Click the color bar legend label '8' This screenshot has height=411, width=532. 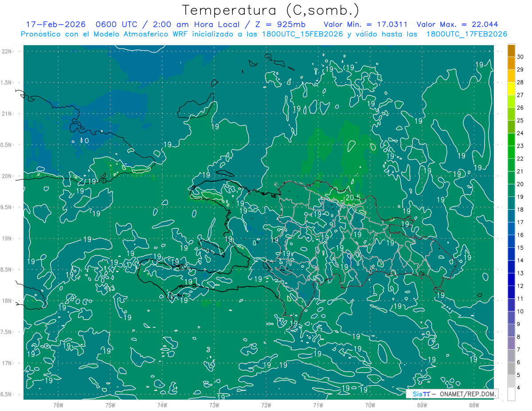click(x=519, y=337)
